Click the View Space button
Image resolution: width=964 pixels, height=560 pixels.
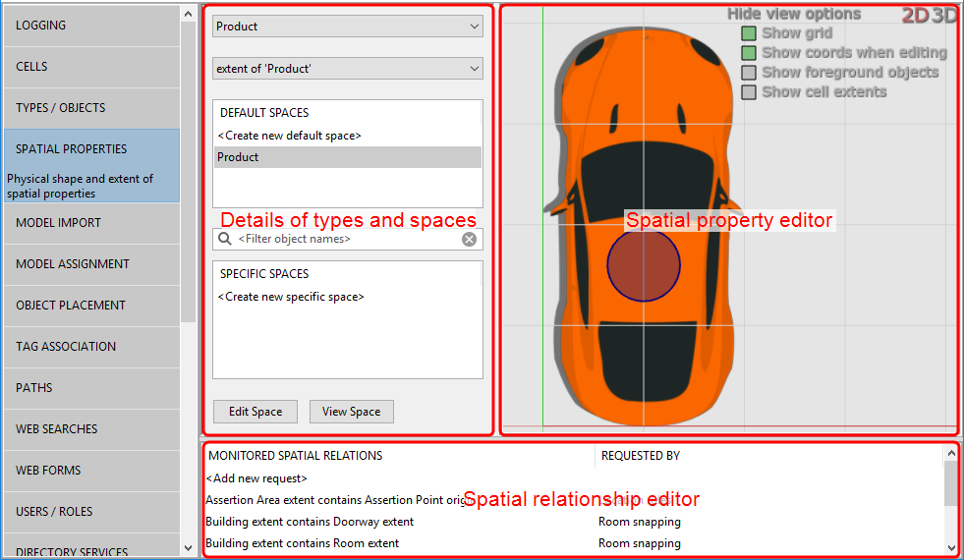click(351, 412)
